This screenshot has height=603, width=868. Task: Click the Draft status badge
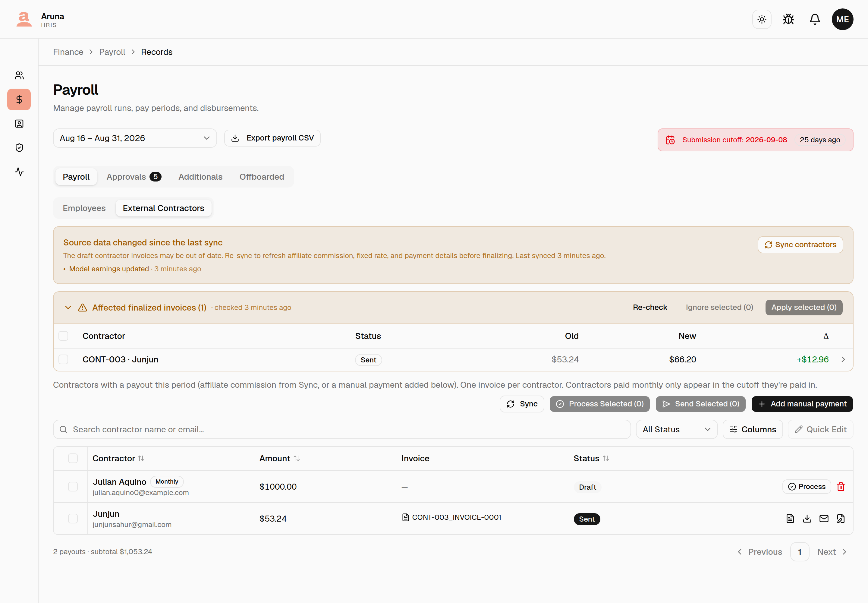(587, 487)
